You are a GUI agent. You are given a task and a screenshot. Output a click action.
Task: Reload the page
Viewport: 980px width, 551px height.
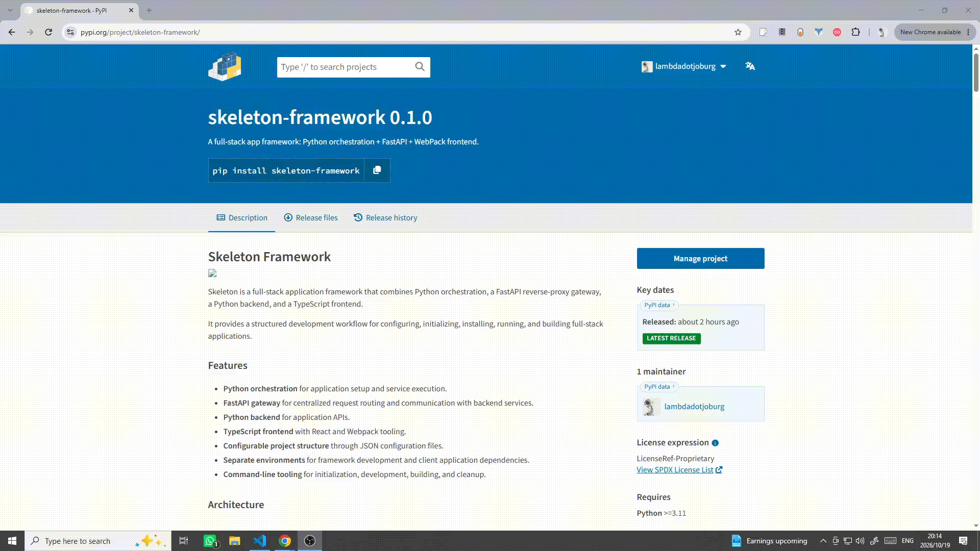48,32
